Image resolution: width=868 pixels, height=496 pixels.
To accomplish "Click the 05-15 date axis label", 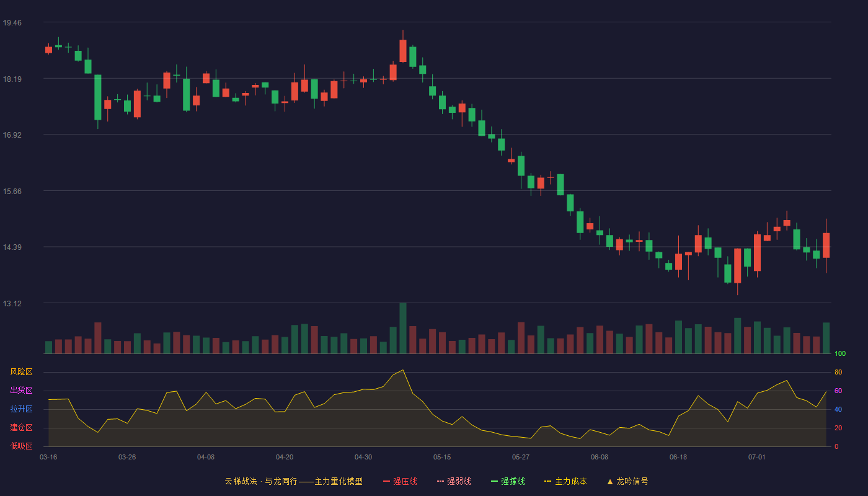I will pos(442,457).
